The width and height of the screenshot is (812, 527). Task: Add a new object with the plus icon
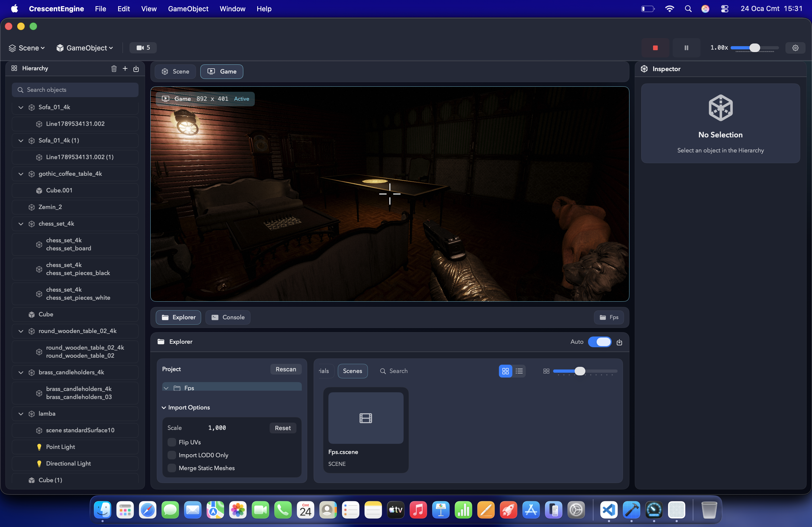point(125,68)
